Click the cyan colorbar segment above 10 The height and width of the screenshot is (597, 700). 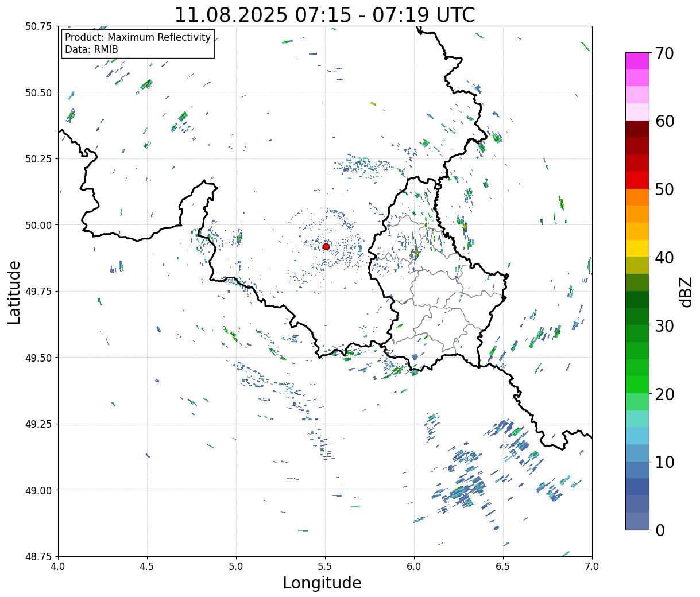coord(637,436)
